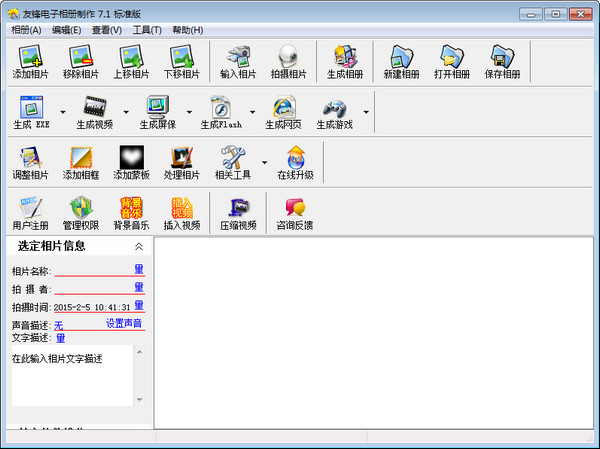Screen dimensions: 600x449
Task: Open the 工具(T) menu
Action: (x=147, y=30)
